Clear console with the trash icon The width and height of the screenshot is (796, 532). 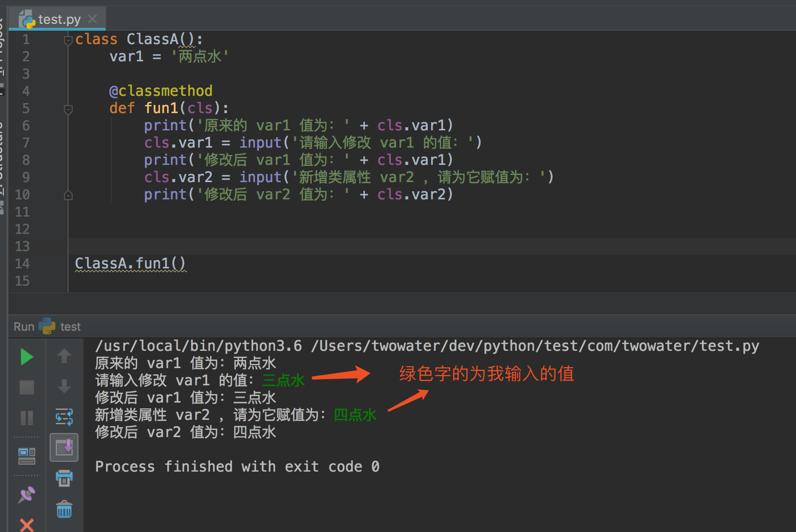tap(64, 509)
